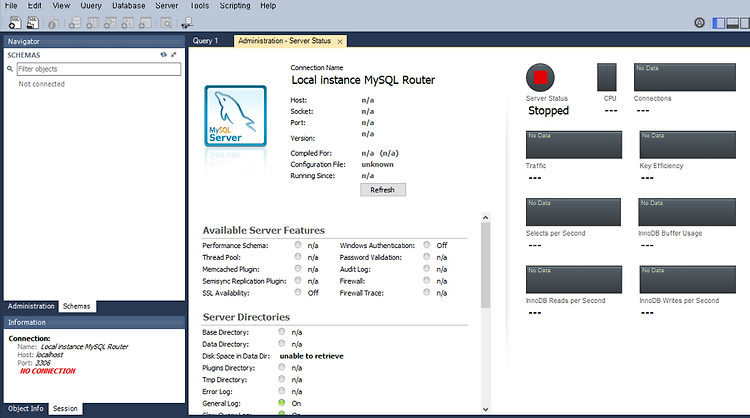This screenshot has height=418, width=750.
Task: Expand the schemas panel icon
Action: point(174,55)
